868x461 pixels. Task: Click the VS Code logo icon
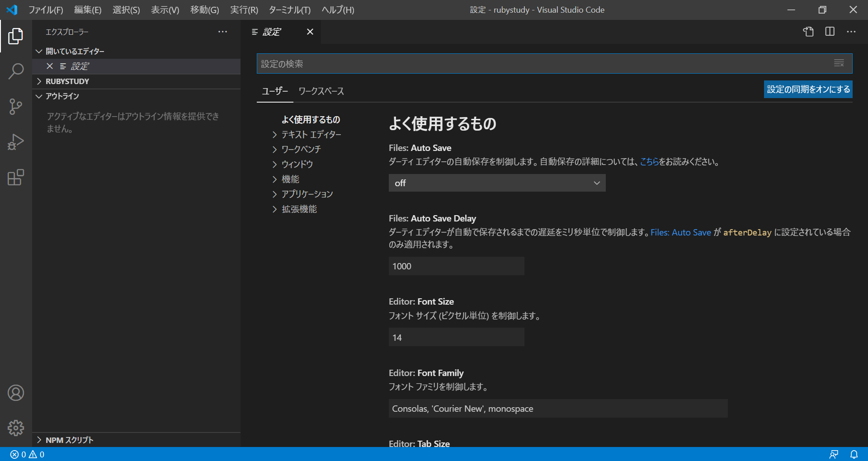pyautogui.click(x=12, y=9)
